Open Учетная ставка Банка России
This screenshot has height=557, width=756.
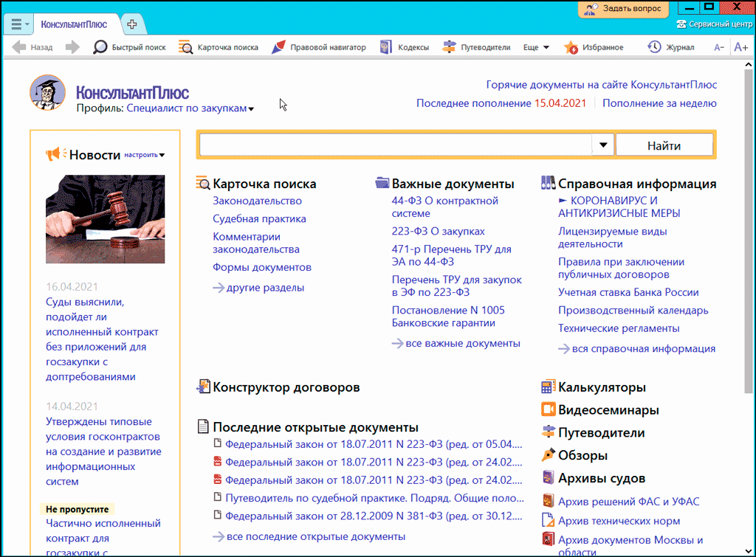(628, 292)
